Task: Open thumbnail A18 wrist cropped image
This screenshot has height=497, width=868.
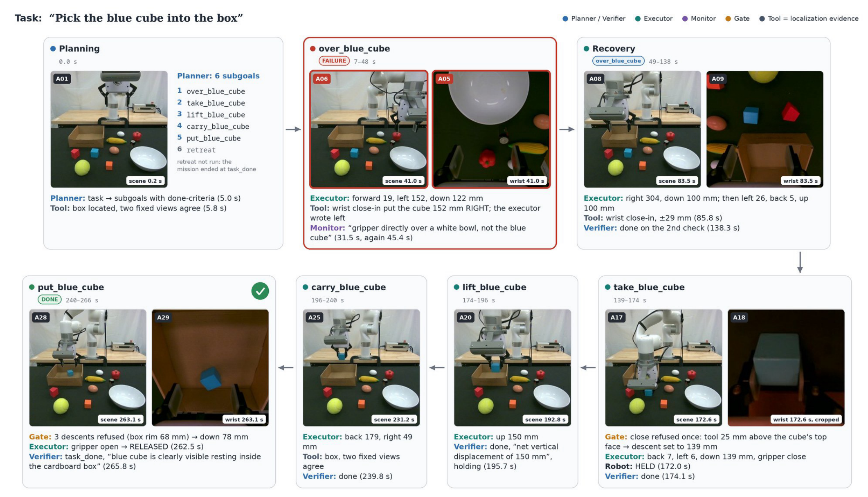Action: 786,368
